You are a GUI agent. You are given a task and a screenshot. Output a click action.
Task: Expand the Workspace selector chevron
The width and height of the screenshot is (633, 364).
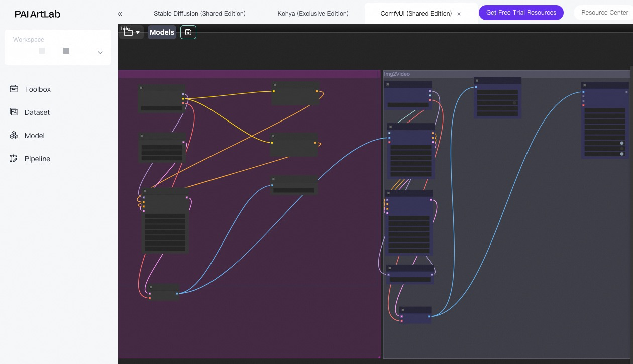tap(100, 52)
